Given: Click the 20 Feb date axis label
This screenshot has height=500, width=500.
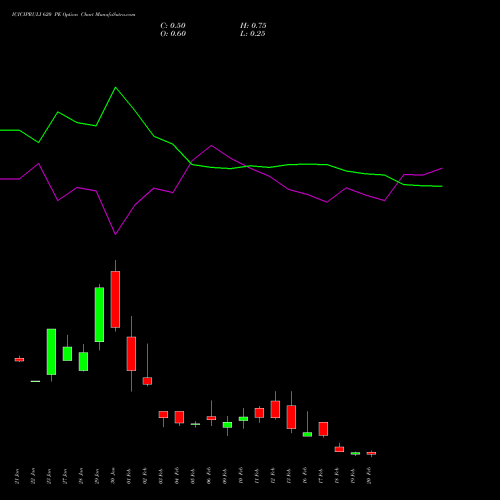Looking at the screenshot, I should coord(369,476).
